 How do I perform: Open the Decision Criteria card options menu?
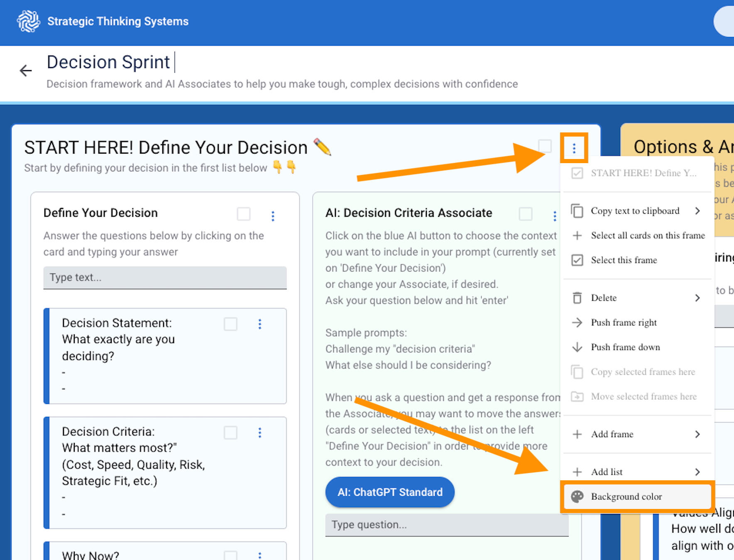(x=260, y=433)
